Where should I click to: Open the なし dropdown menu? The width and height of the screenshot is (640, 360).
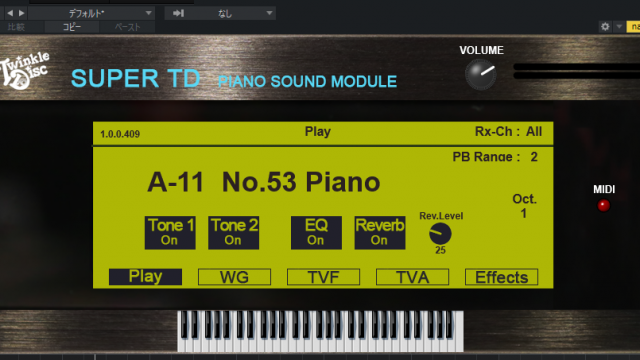point(220,13)
